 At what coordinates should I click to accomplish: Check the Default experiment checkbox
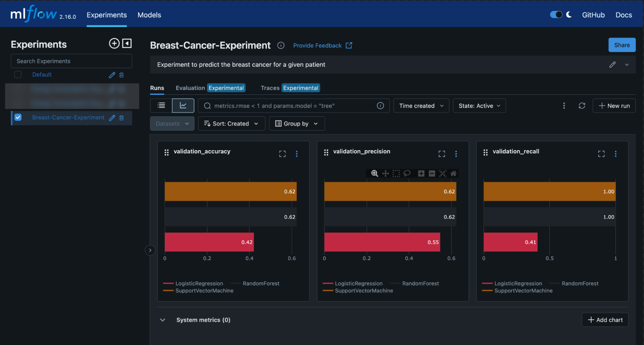tap(18, 75)
